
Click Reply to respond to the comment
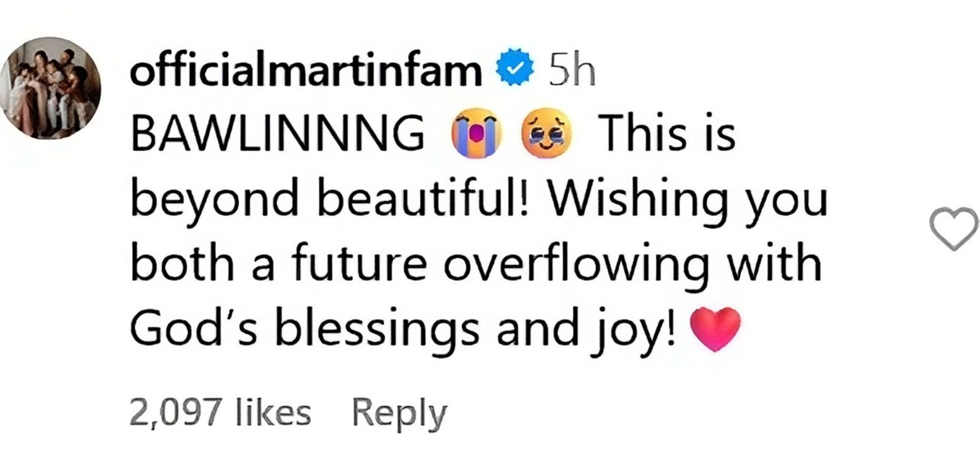pos(398,412)
